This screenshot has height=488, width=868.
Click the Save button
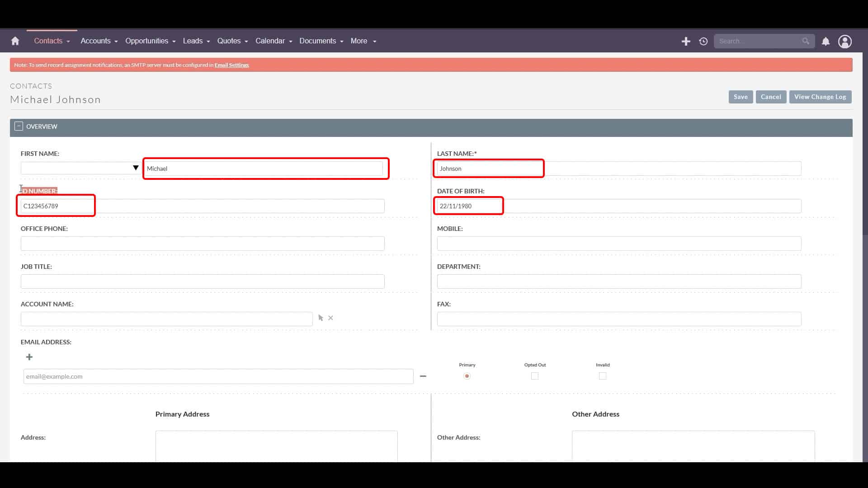coord(741,96)
